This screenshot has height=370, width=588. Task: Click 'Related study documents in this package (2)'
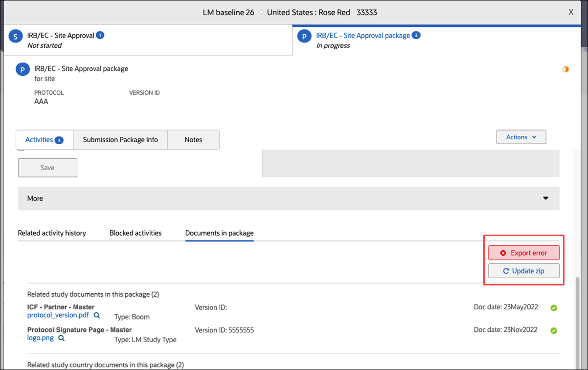(93, 294)
